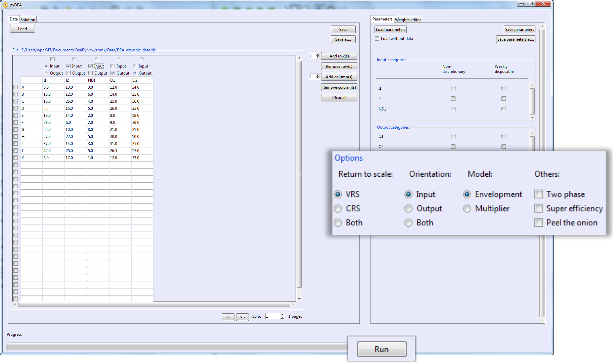Select Both under Return to scale
This screenshot has height=364, width=613.
[338, 223]
